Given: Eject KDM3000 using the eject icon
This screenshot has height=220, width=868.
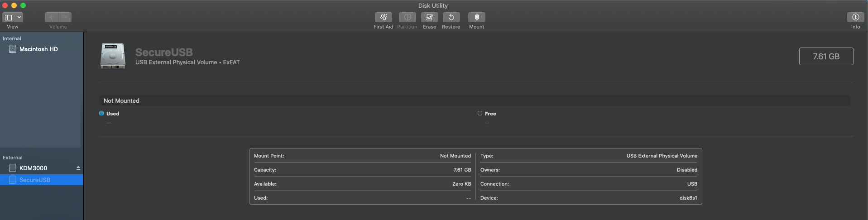Looking at the screenshot, I should point(78,168).
